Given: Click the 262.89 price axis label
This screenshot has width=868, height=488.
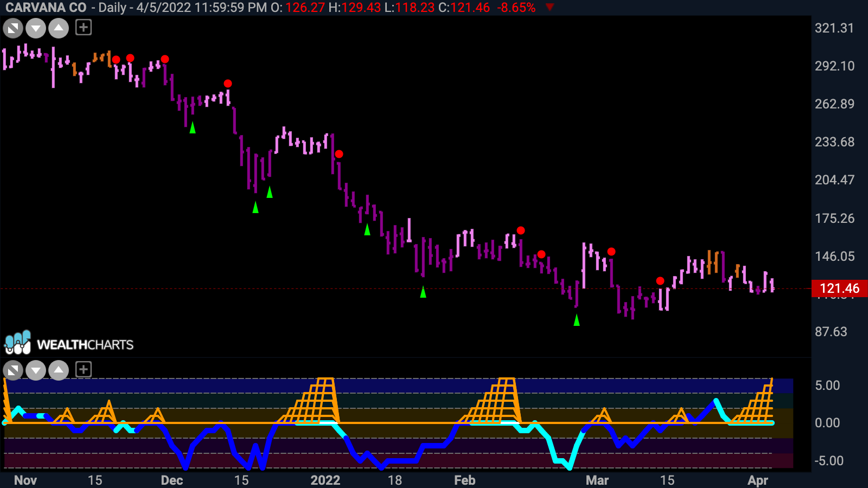Looking at the screenshot, I should pyautogui.click(x=834, y=104).
